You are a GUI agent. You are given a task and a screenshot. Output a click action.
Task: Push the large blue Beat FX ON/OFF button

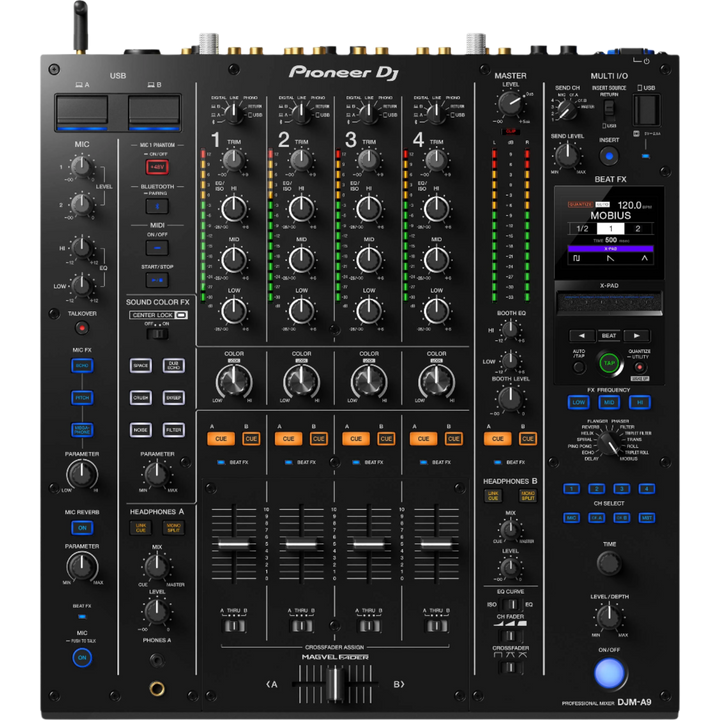point(609,673)
